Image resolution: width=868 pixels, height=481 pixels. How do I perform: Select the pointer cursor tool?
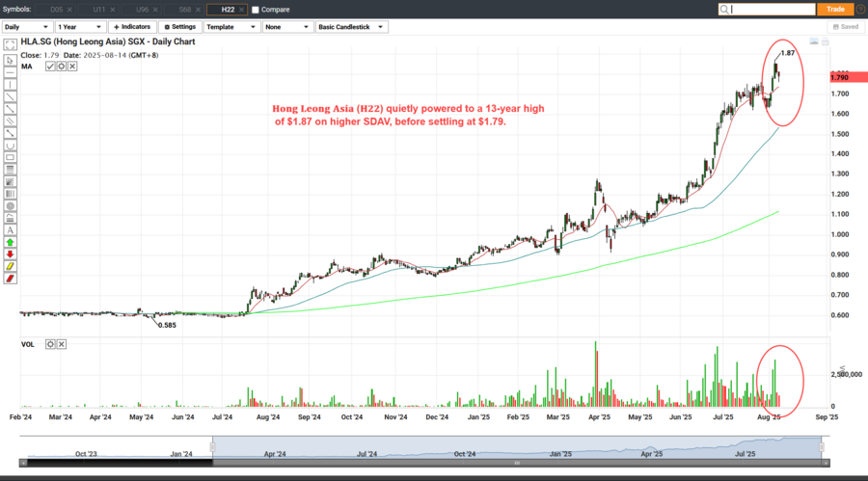(x=10, y=61)
